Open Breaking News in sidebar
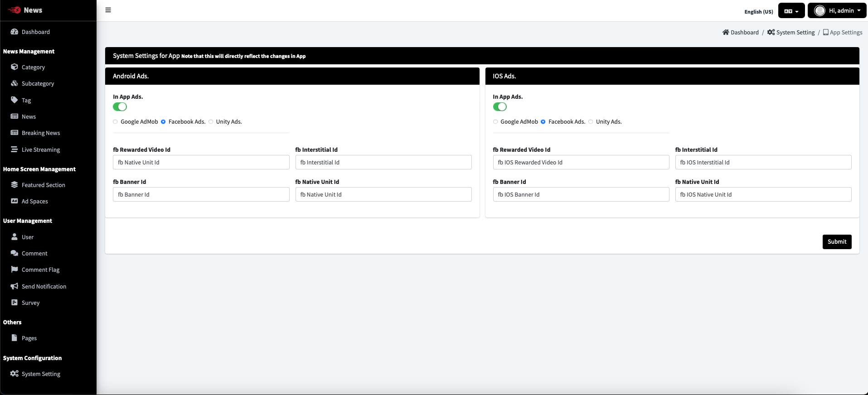 pyautogui.click(x=41, y=133)
